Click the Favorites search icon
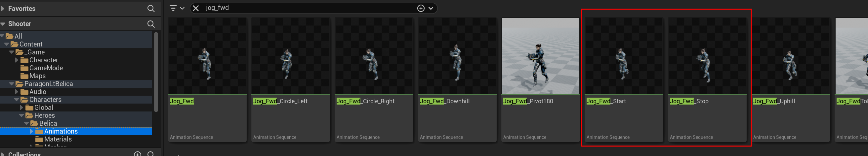This screenshot has width=868, height=156. [x=151, y=8]
